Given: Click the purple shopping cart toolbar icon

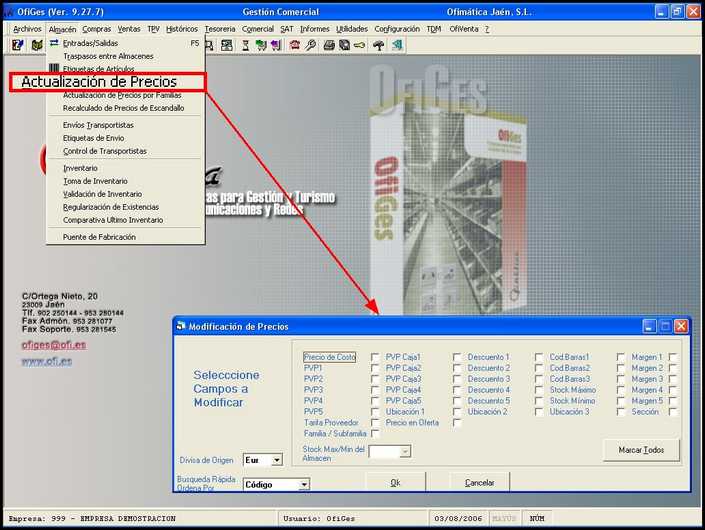Looking at the screenshot, I should (276, 45).
